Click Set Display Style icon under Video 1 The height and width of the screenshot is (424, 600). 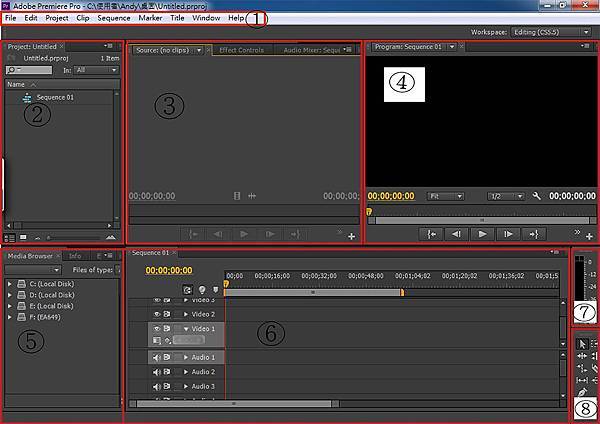click(x=157, y=340)
